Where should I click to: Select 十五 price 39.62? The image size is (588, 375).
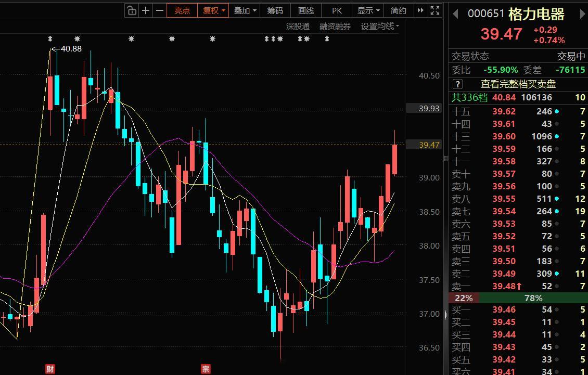point(504,111)
